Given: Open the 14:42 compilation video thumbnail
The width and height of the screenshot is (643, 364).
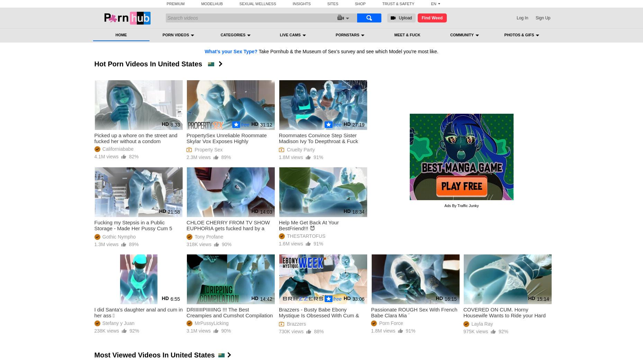Looking at the screenshot, I should click(x=230, y=279).
